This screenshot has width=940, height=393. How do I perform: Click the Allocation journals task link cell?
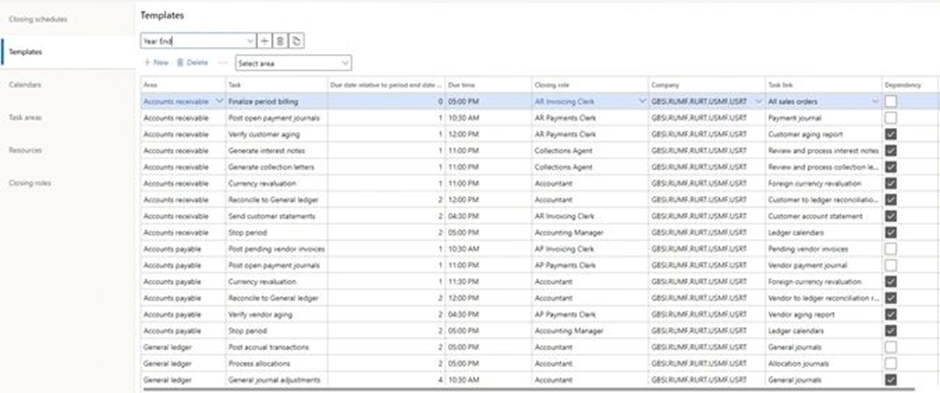point(823,364)
